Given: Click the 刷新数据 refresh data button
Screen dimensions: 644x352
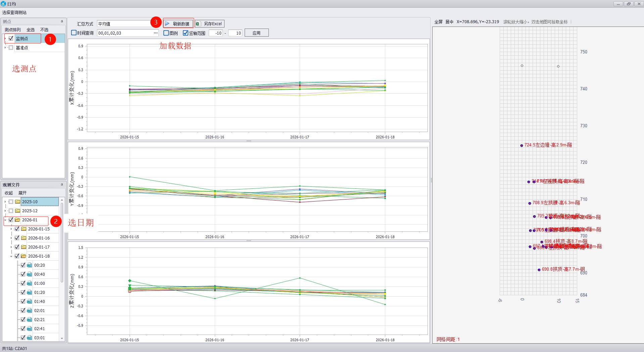Looking at the screenshot, I should (x=178, y=24).
